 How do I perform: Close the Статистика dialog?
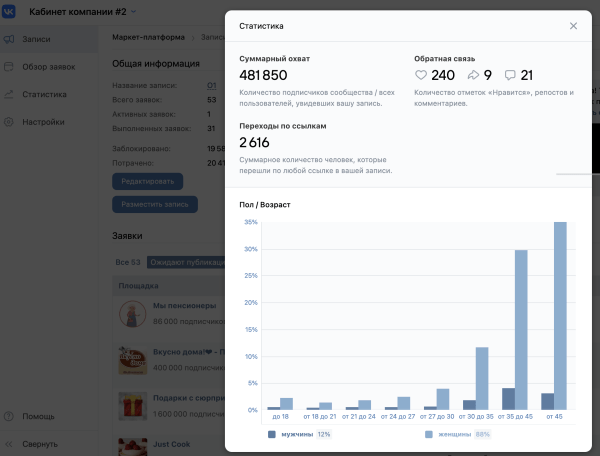[573, 26]
